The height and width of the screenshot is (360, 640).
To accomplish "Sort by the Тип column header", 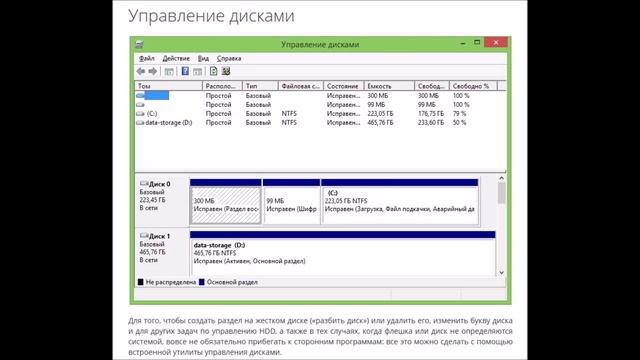I will tap(260, 86).
